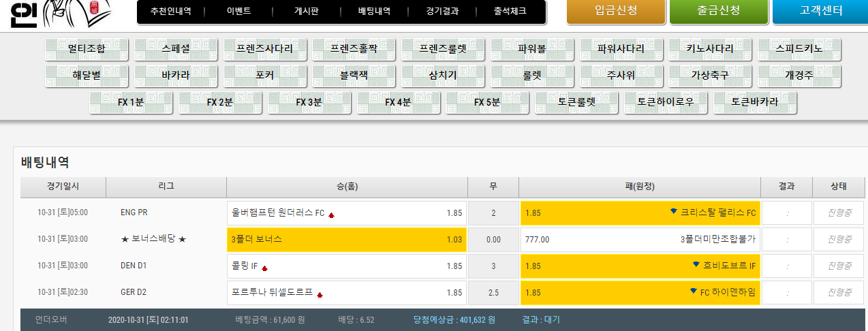The image size is (868, 331).
Task: Click red up arrow beside 포르투나 뒤셀도르프
Action: tap(320, 294)
